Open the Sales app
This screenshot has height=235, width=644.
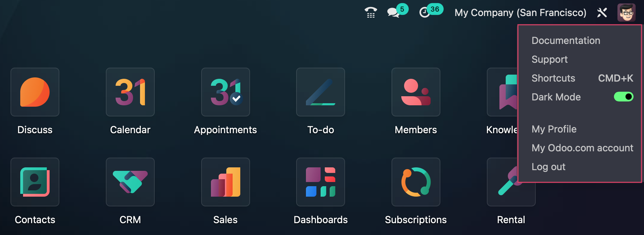226,182
